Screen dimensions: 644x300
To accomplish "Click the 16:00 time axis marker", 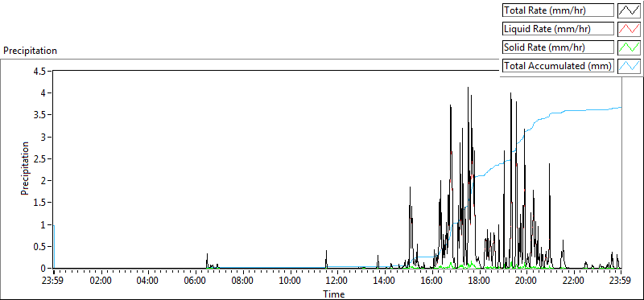I will coord(431,282).
